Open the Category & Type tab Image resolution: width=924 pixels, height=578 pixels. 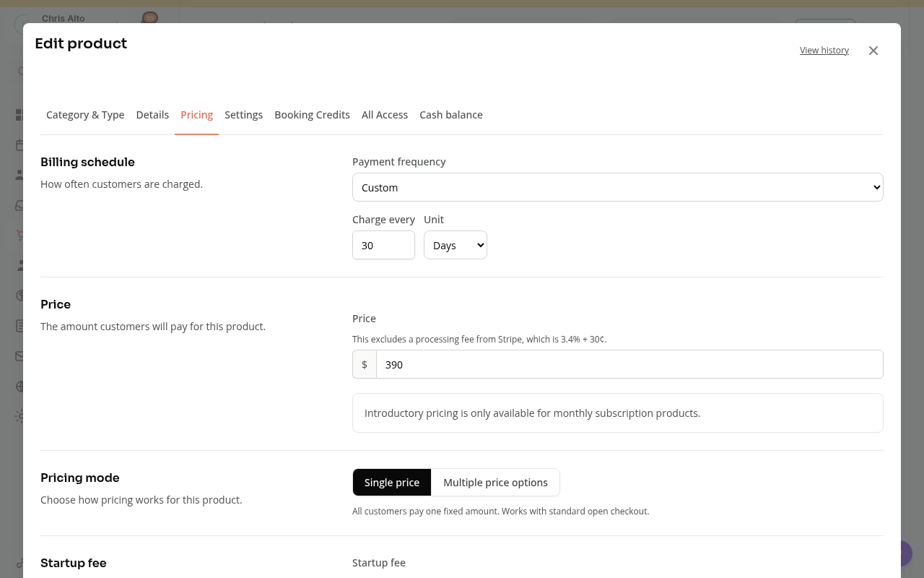tap(85, 115)
